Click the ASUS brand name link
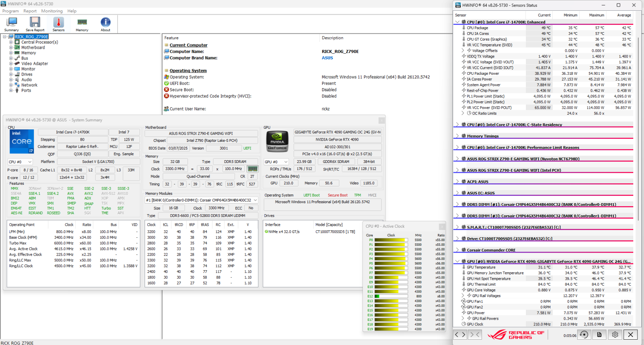 (x=327, y=58)
